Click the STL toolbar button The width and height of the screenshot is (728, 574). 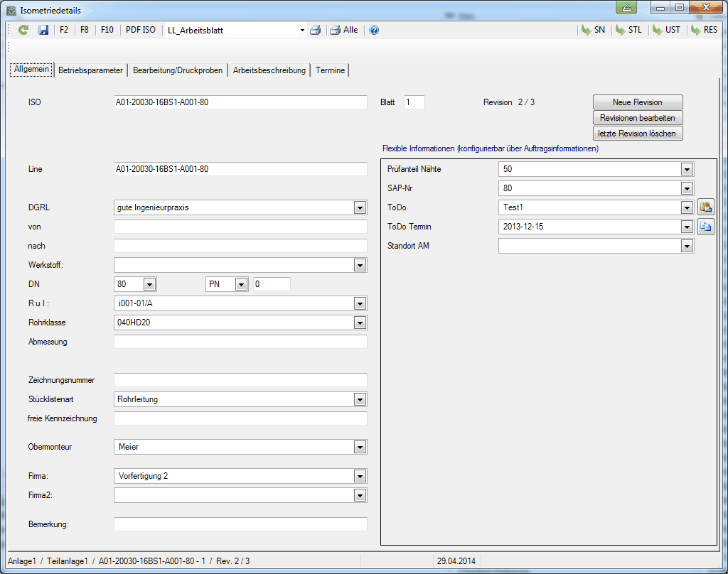point(628,31)
